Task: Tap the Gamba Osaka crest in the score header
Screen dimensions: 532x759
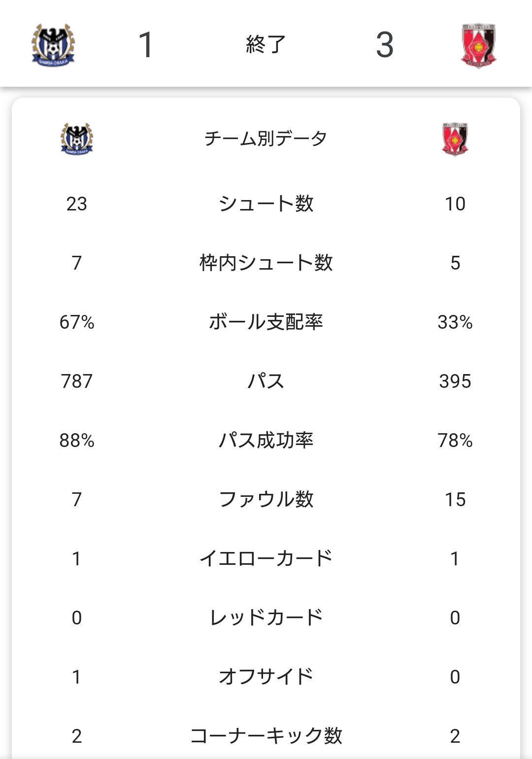Action: [53, 45]
